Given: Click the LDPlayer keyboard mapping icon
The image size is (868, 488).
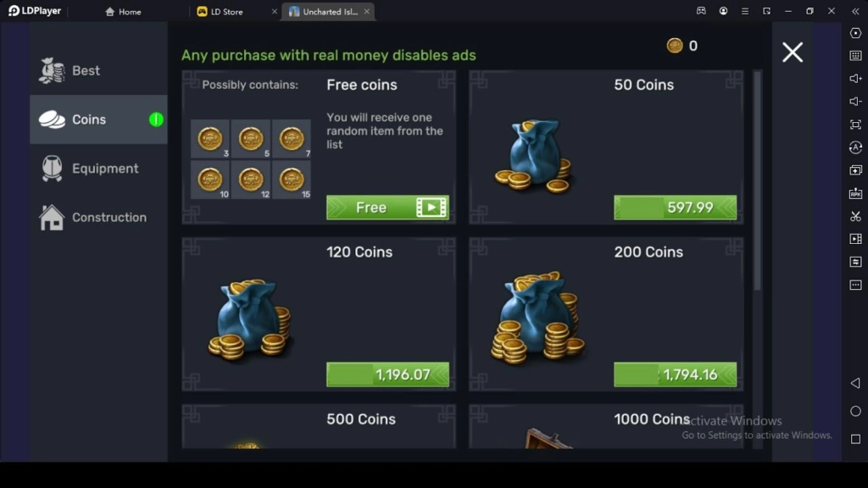Looking at the screenshot, I should coord(855,56).
